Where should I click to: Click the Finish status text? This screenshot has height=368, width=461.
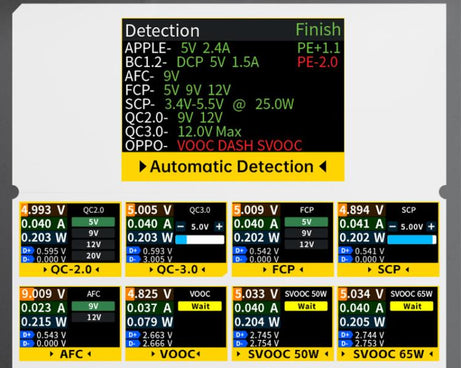point(318,30)
